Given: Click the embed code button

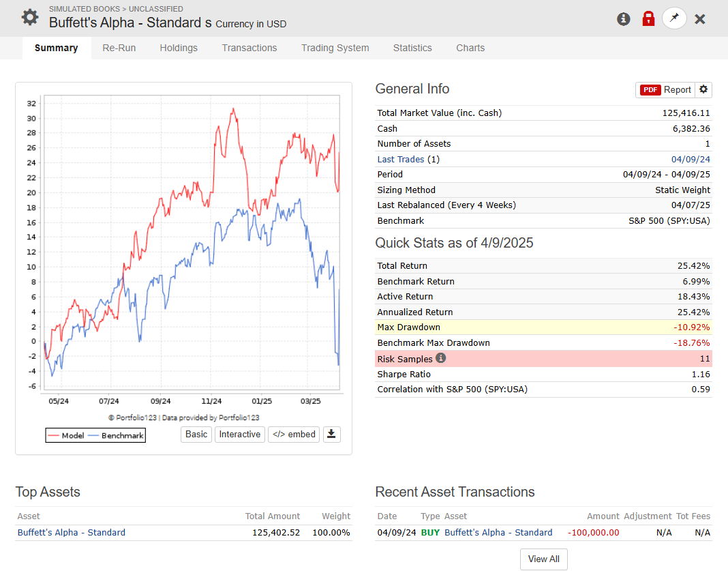Looking at the screenshot, I should pyautogui.click(x=294, y=435).
